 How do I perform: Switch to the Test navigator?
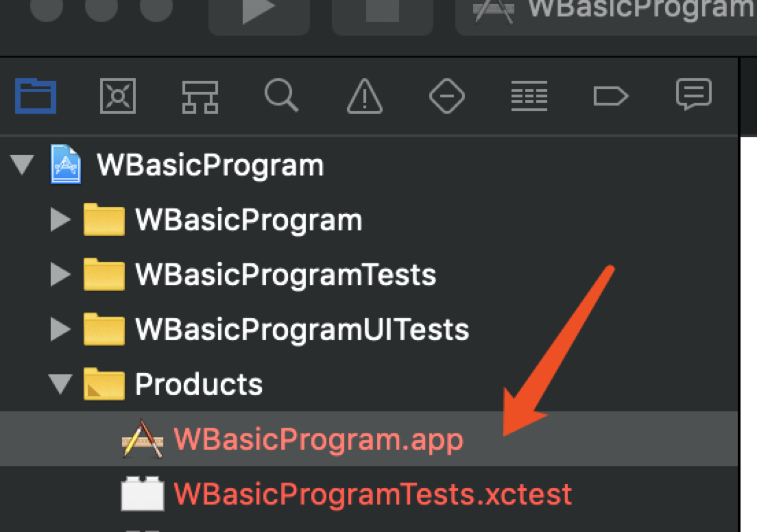(446, 95)
